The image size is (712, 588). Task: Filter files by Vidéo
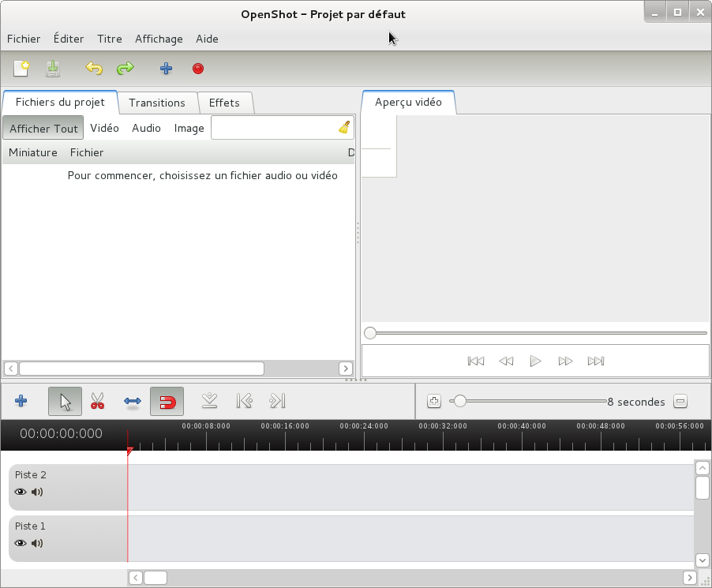pyautogui.click(x=104, y=128)
